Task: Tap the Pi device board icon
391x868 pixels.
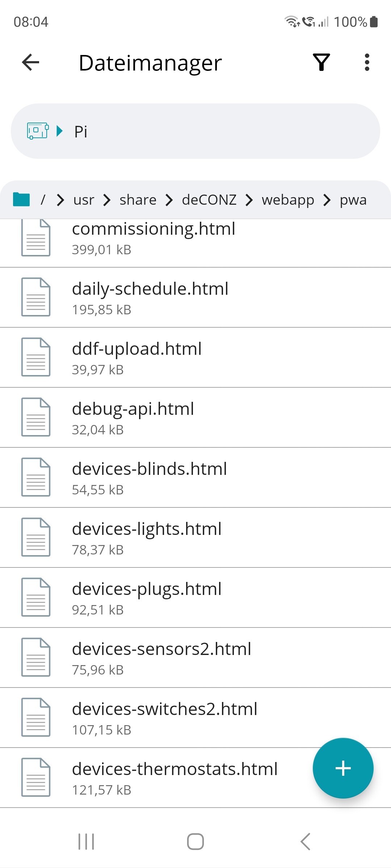Action: 38,131
